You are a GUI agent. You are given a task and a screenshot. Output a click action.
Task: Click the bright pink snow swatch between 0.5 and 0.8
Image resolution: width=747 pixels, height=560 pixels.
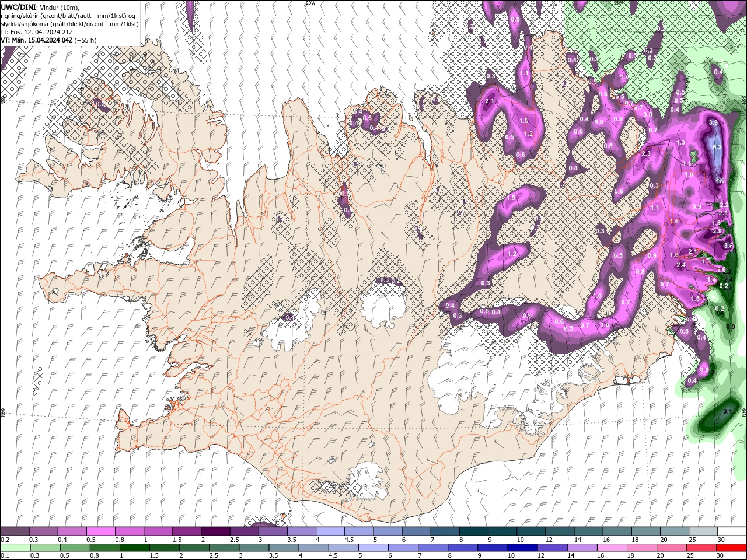tap(100, 531)
